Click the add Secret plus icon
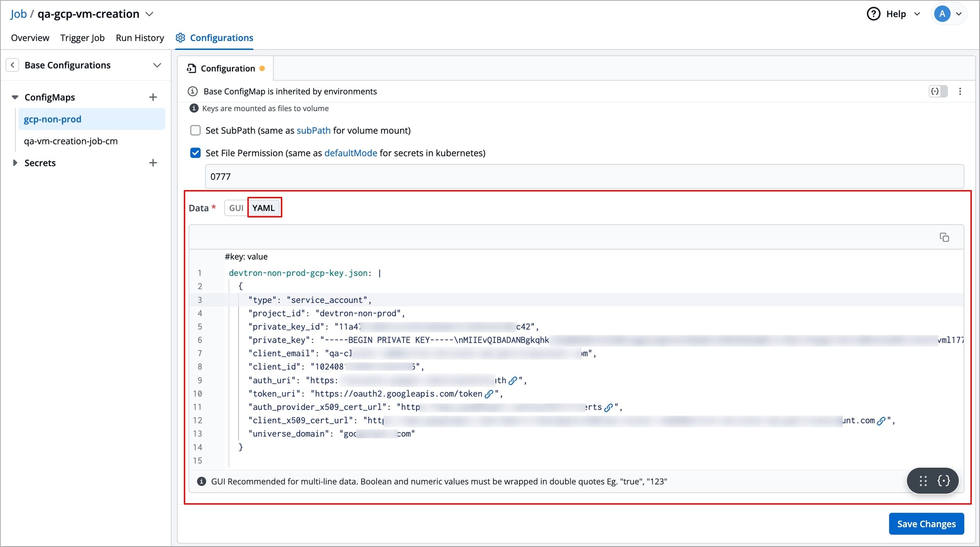Screen dimensions: 980x547 [153, 163]
